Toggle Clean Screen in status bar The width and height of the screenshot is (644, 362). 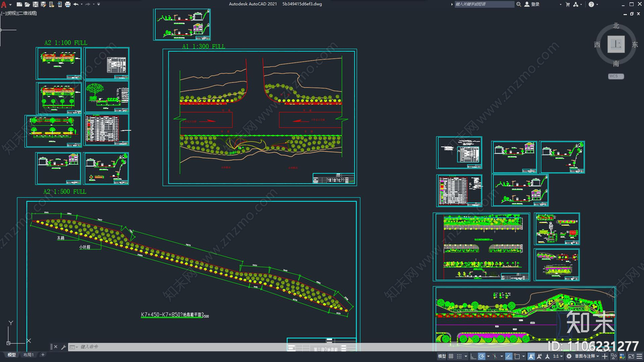(631, 356)
